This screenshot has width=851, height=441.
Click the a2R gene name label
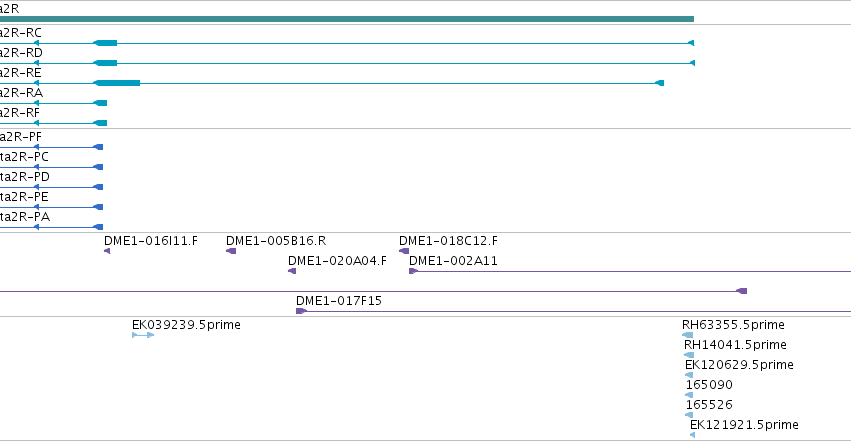(10, 9)
